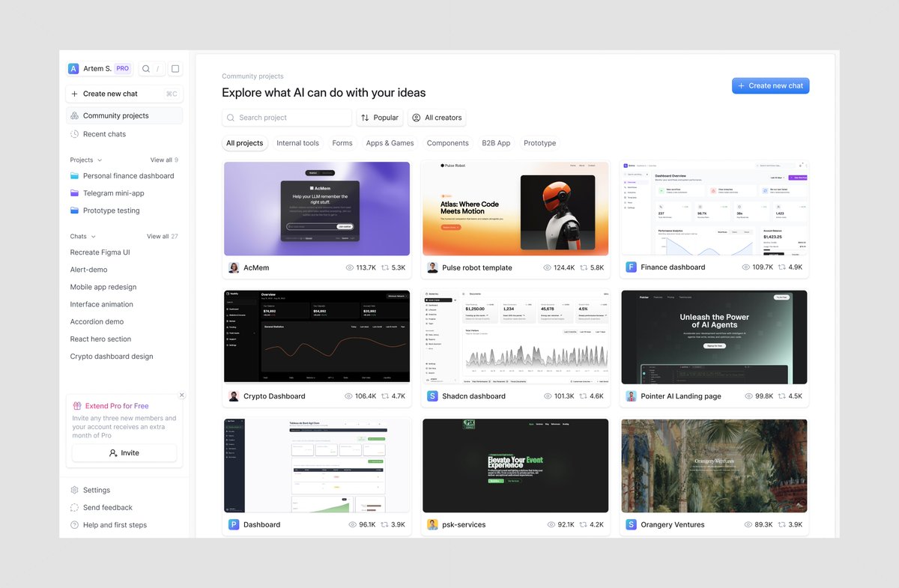Click the remix icon showing 4.2K
The image size is (899, 588).
point(584,524)
